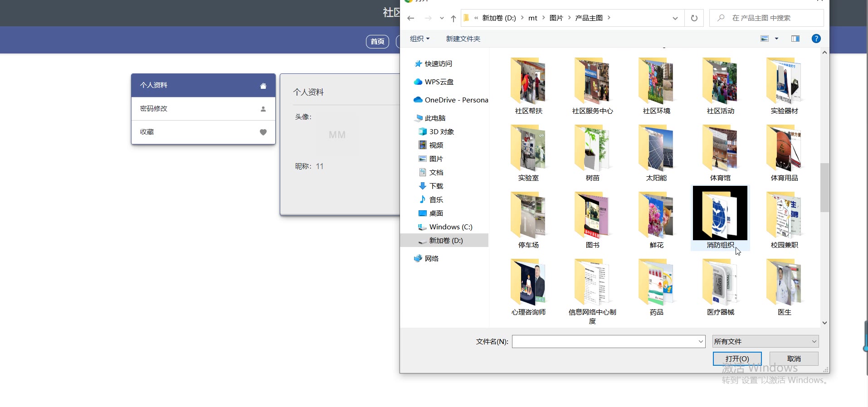Expand path chevron after 产品主图

609,18
